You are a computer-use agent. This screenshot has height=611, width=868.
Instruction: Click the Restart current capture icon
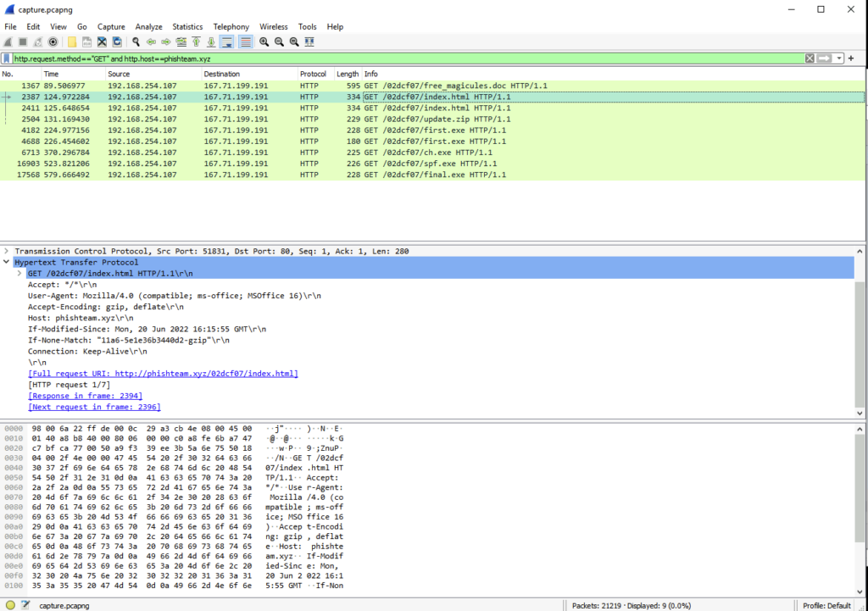[37, 42]
